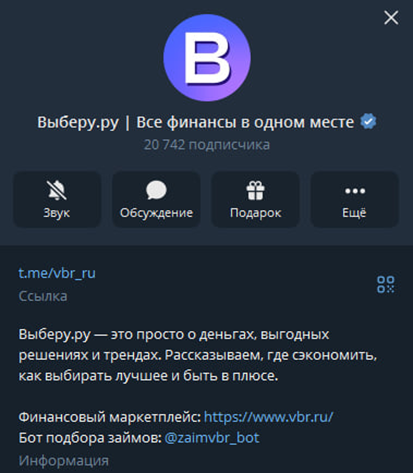This screenshot has height=473, width=413.
Task: Click the blue verified checkmark badge
Action: coord(368,122)
